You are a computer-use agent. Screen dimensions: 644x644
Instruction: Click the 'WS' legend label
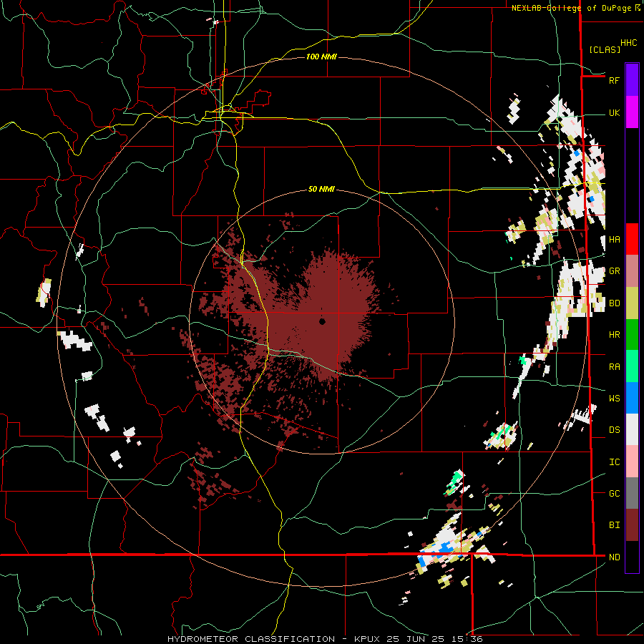(614, 399)
